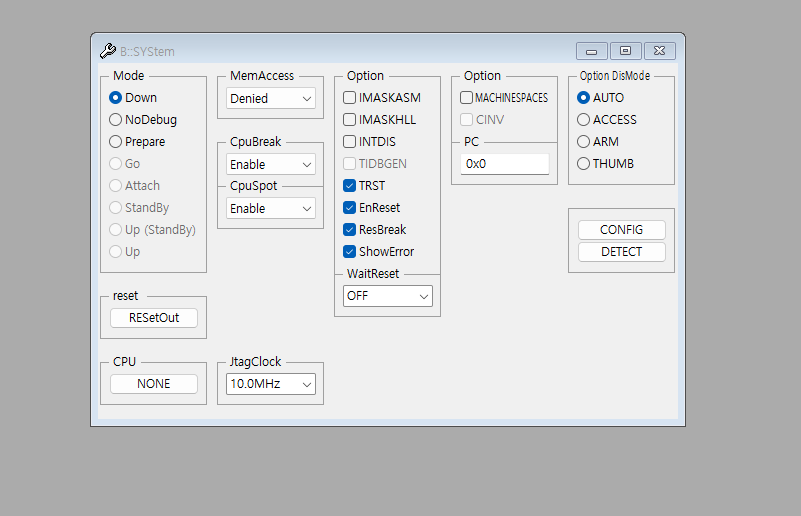Select the Prepare mode option
The width and height of the screenshot is (801, 516).
click(x=116, y=142)
